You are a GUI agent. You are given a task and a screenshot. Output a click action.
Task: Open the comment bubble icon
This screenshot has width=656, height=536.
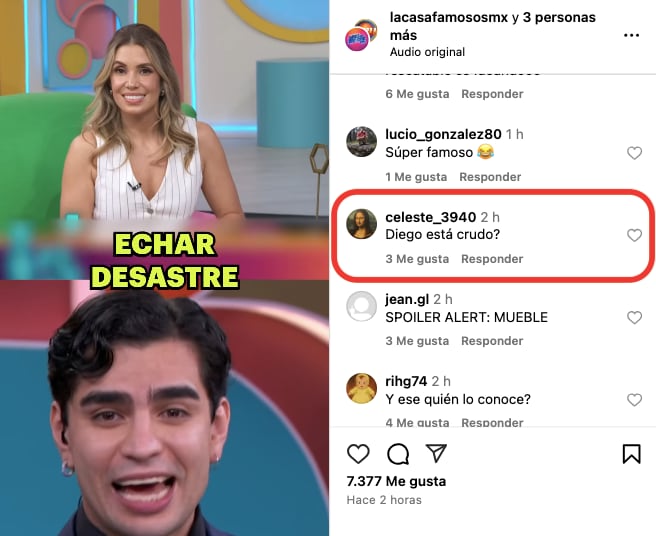tap(398, 454)
